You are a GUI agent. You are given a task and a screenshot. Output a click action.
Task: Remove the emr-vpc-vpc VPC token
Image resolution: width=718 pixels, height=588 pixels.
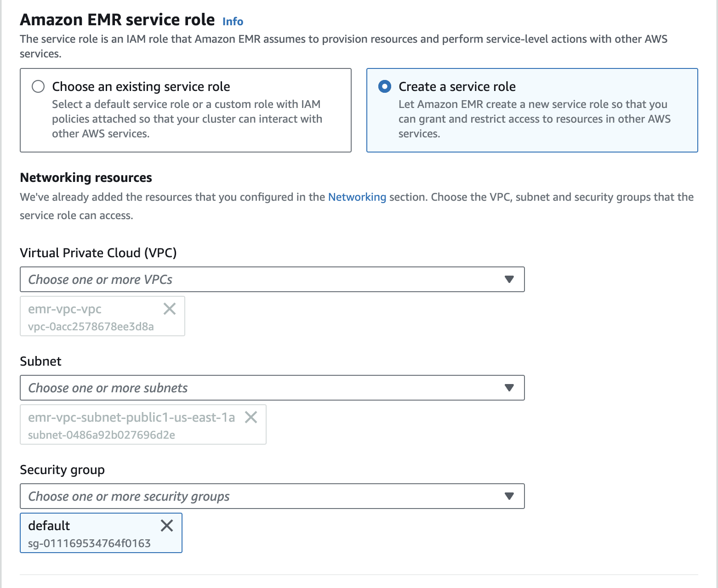click(x=170, y=309)
